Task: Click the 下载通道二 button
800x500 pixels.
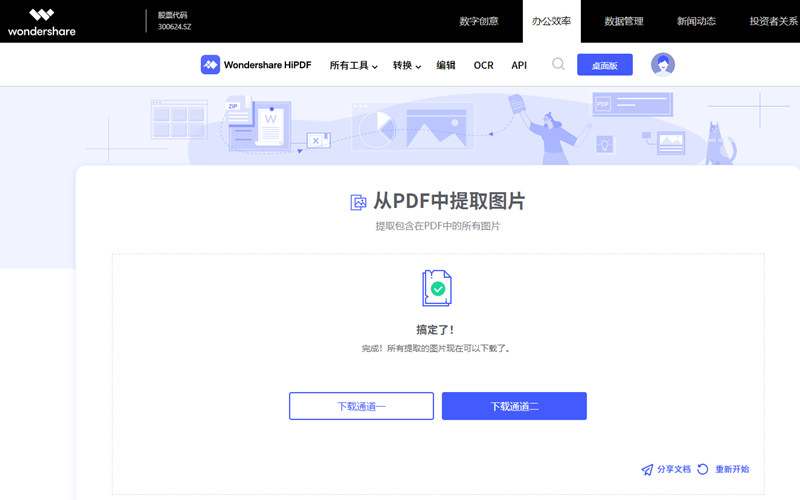Action: click(x=514, y=406)
